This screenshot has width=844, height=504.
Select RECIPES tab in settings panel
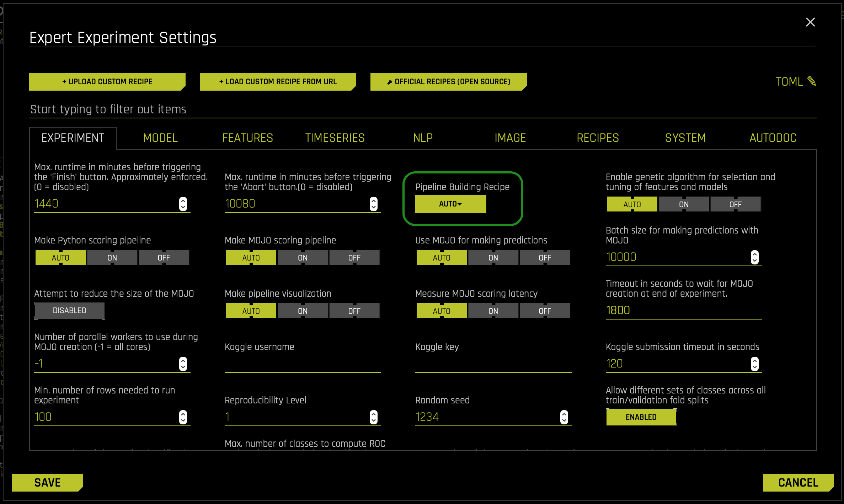pos(598,138)
